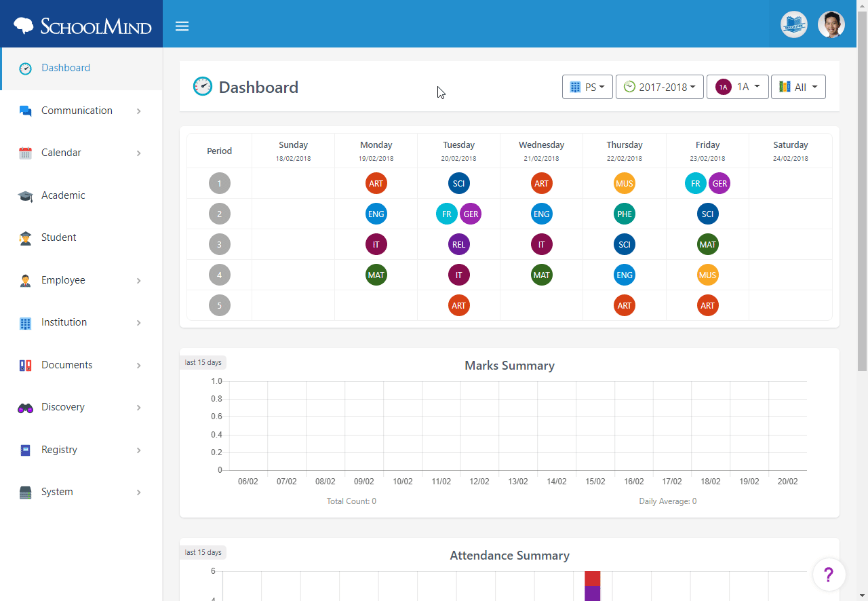Click Monday period 1 ART badge

pos(376,183)
